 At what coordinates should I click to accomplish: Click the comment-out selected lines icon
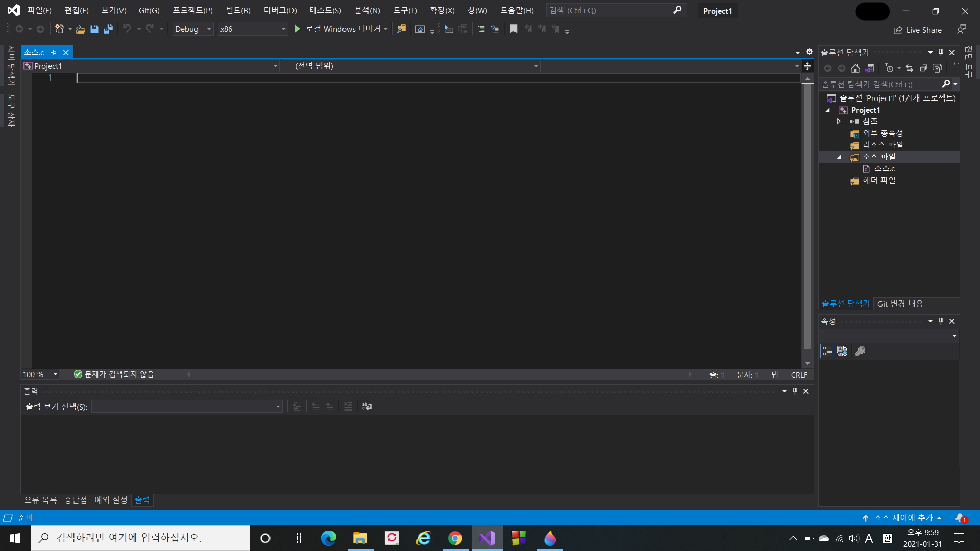(481, 29)
